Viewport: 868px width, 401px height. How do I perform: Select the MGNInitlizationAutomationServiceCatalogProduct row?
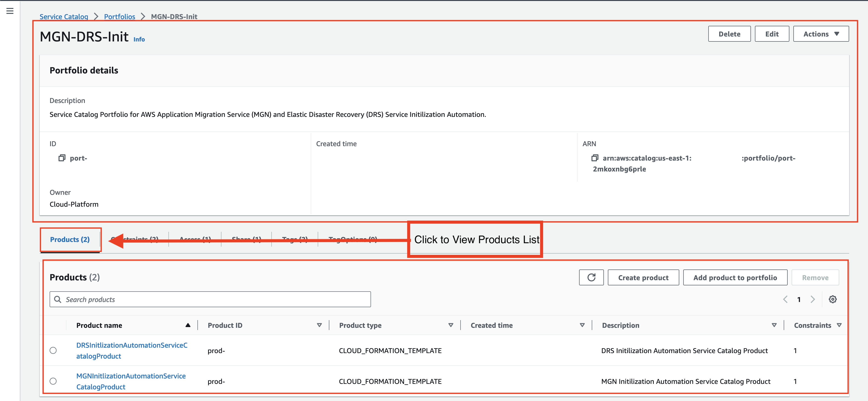pos(53,381)
